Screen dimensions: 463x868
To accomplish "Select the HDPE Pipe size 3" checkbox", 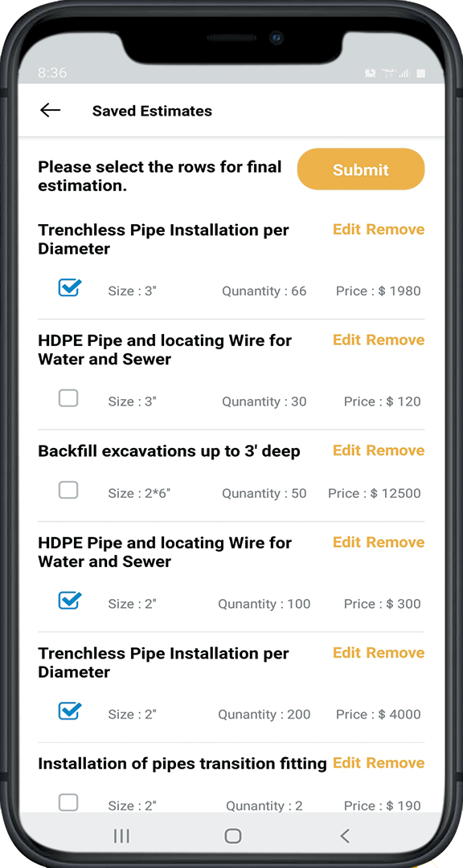I will point(69,398).
